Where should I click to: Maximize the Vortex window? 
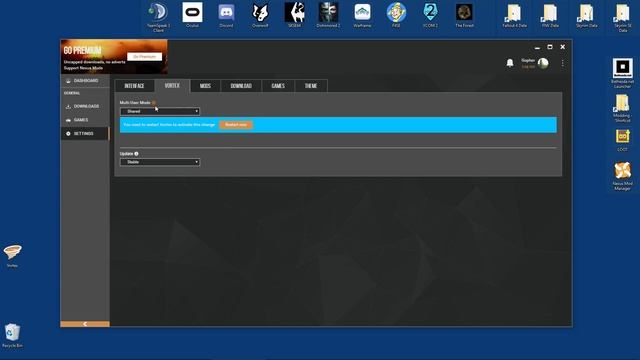click(550, 47)
